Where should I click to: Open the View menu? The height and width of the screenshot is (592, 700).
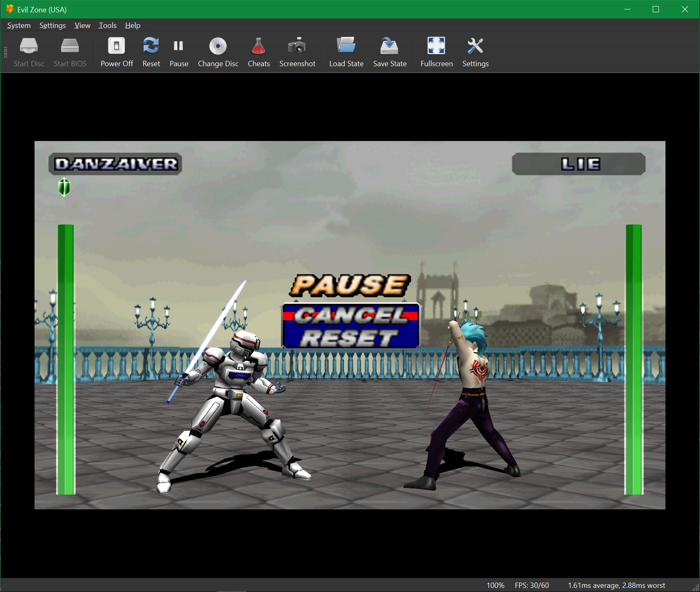point(82,25)
